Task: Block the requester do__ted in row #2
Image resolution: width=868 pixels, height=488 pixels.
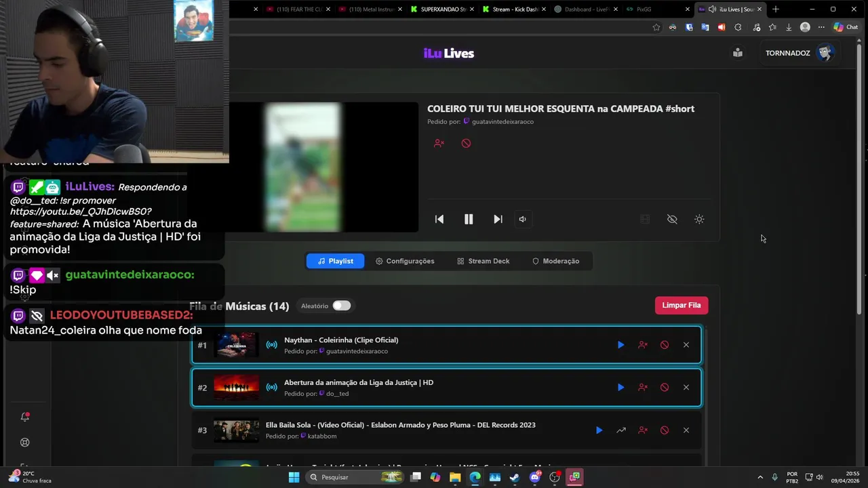Action: click(643, 388)
